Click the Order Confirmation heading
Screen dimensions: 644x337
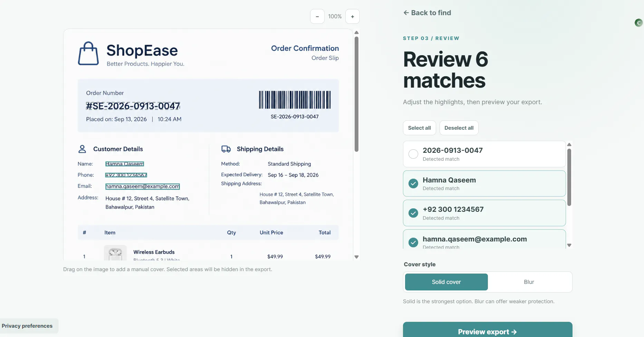point(305,48)
